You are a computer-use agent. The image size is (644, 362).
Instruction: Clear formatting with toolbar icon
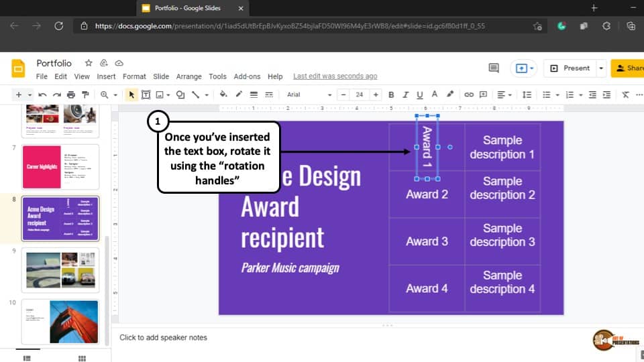(x=625, y=95)
